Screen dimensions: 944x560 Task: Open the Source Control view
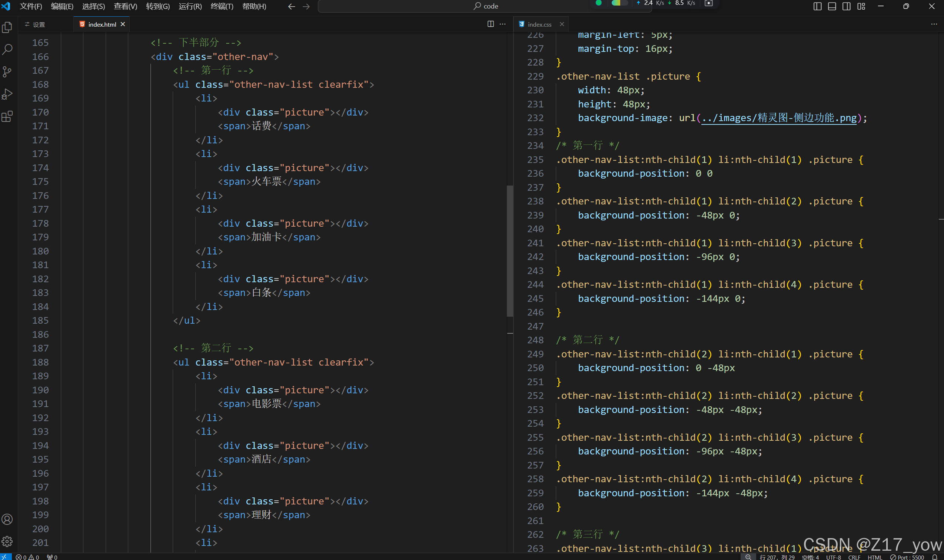coord(7,72)
